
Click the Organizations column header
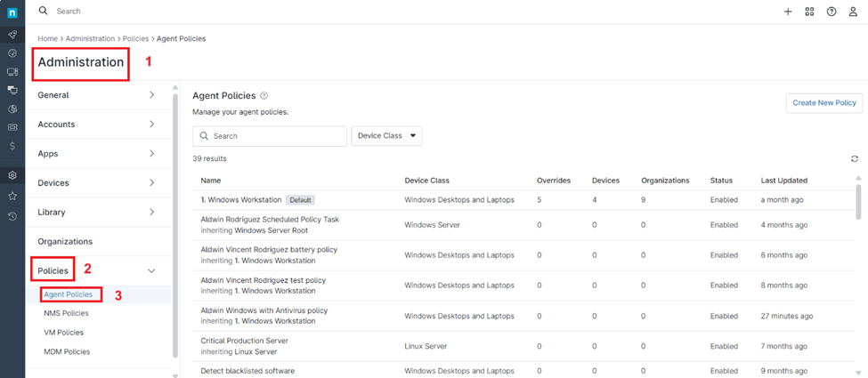665,181
